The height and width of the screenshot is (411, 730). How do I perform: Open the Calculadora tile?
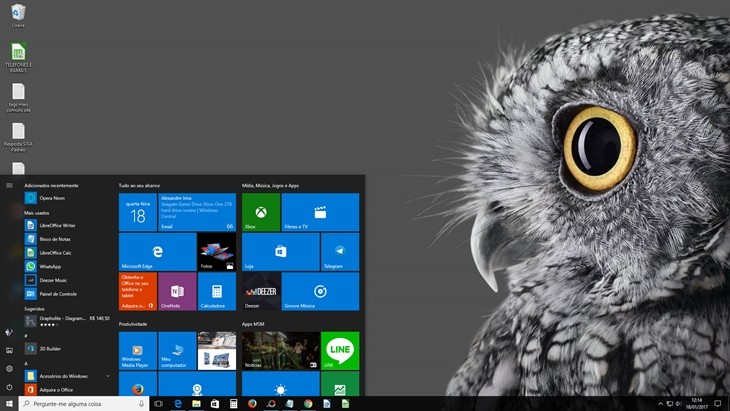click(x=217, y=291)
